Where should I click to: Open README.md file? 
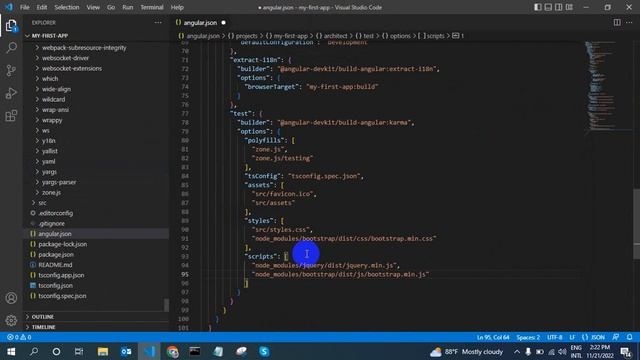point(55,264)
